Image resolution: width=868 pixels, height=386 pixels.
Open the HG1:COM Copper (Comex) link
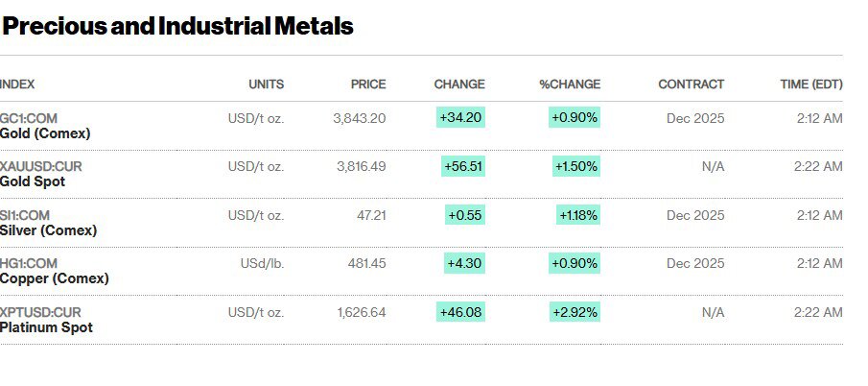click(x=54, y=271)
